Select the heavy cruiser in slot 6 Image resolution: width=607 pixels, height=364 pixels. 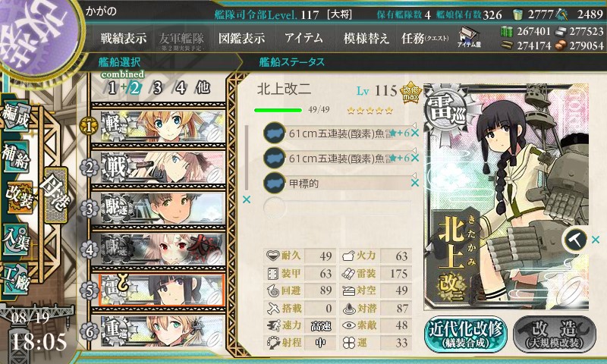pyautogui.click(x=159, y=331)
